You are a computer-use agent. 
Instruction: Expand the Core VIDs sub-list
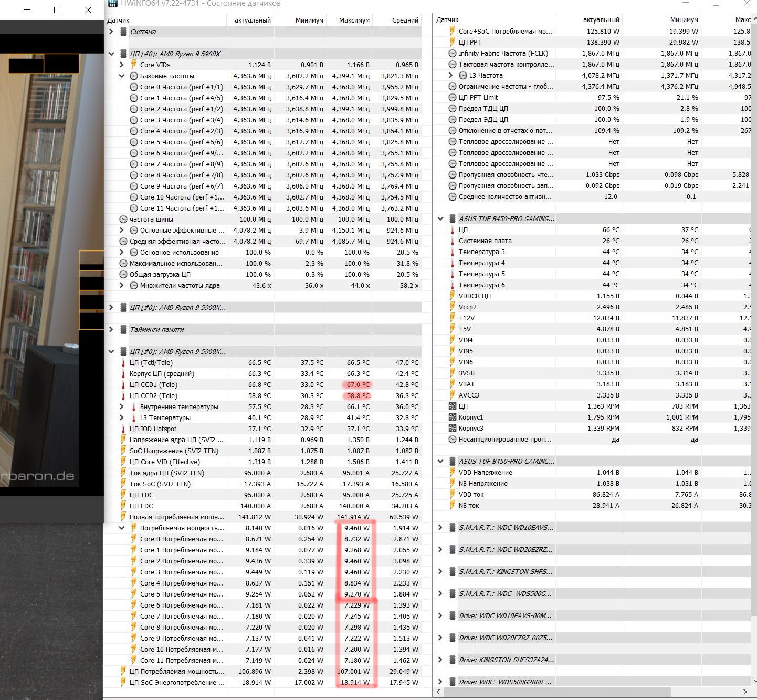click(122, 65)
